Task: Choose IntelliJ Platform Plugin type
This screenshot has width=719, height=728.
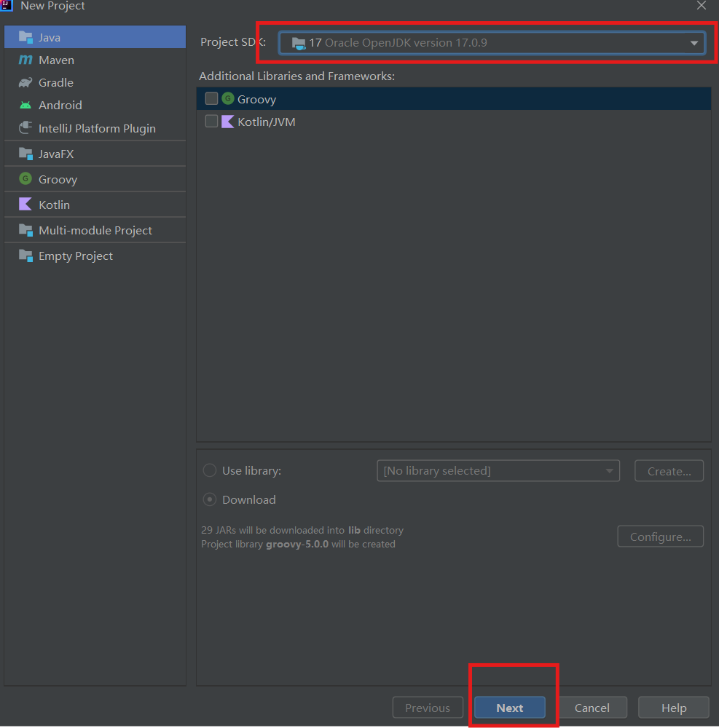Action: click(95, 128)
